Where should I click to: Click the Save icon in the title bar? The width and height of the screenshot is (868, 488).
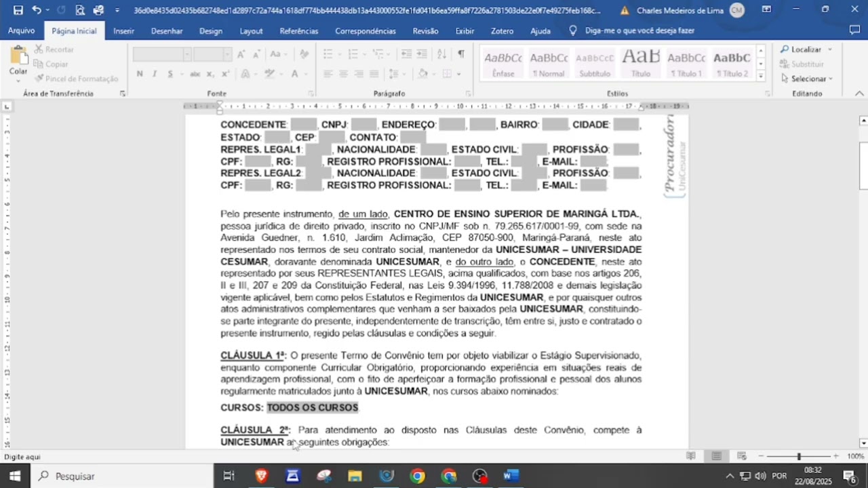[x=18, y=10]
